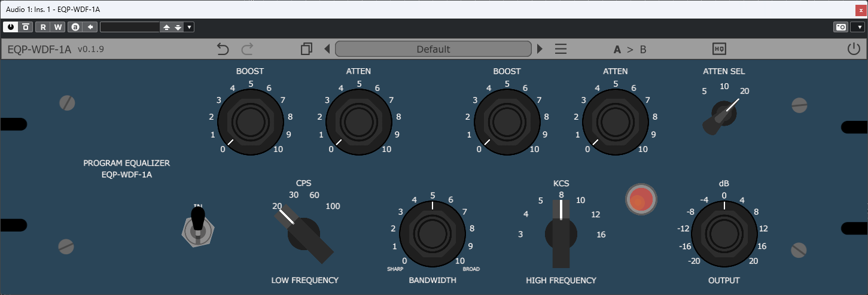Click the A > B compare button
Viewport: 868px width, 295px height.
629,49
